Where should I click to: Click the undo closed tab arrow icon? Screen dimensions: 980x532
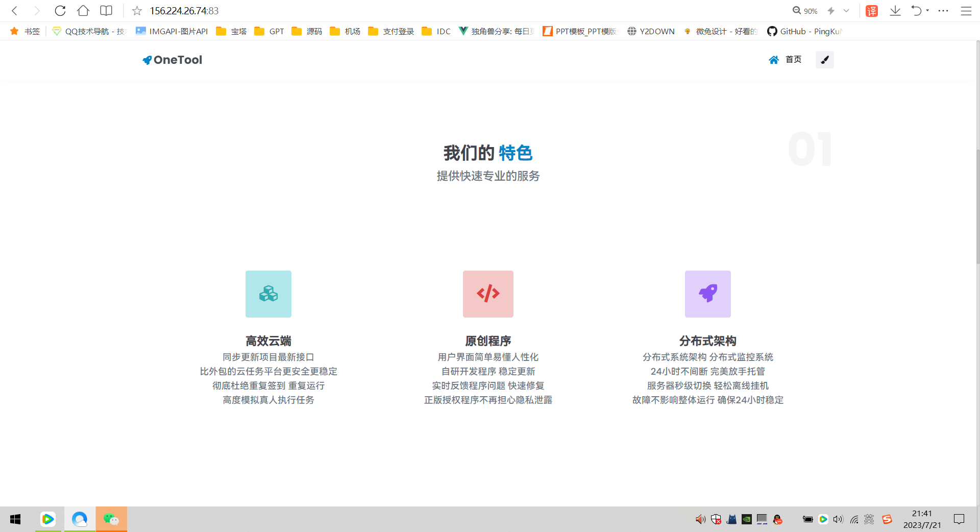tap(917, 11)
